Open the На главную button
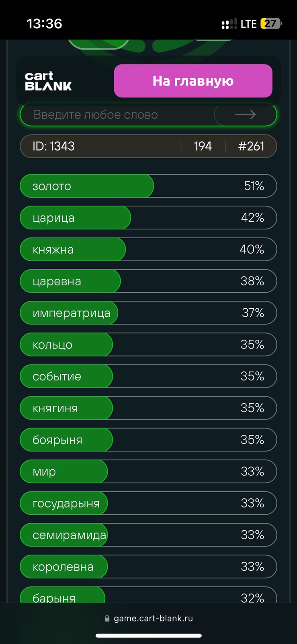This screenshot has width=297, height=644. tap(193, 81)
